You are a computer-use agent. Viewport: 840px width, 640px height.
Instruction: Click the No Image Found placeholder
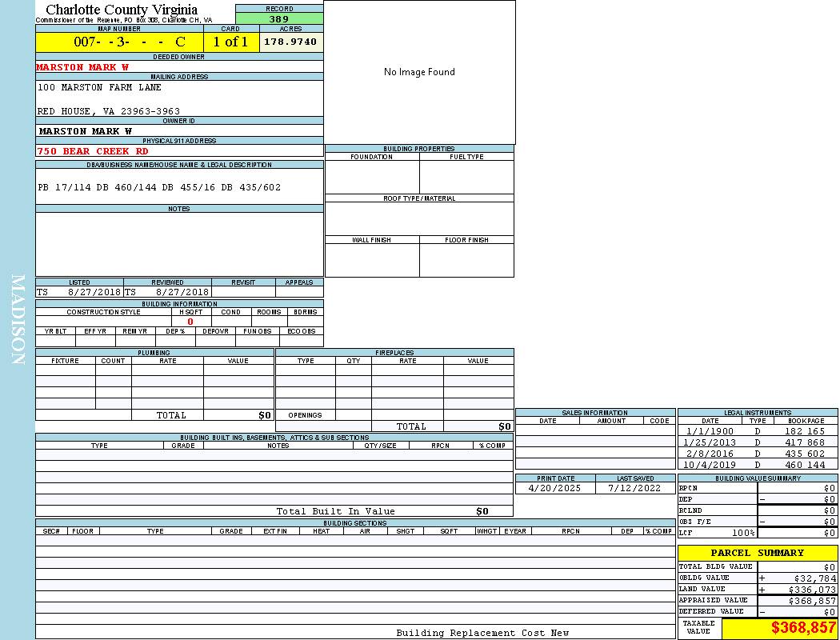[419, 72]
